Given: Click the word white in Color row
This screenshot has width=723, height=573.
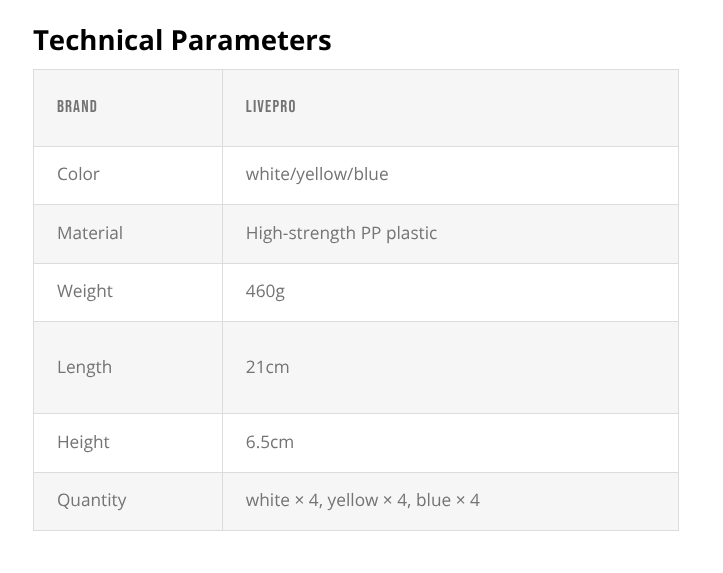Looking at the screenshot, I should coord(267,174).
